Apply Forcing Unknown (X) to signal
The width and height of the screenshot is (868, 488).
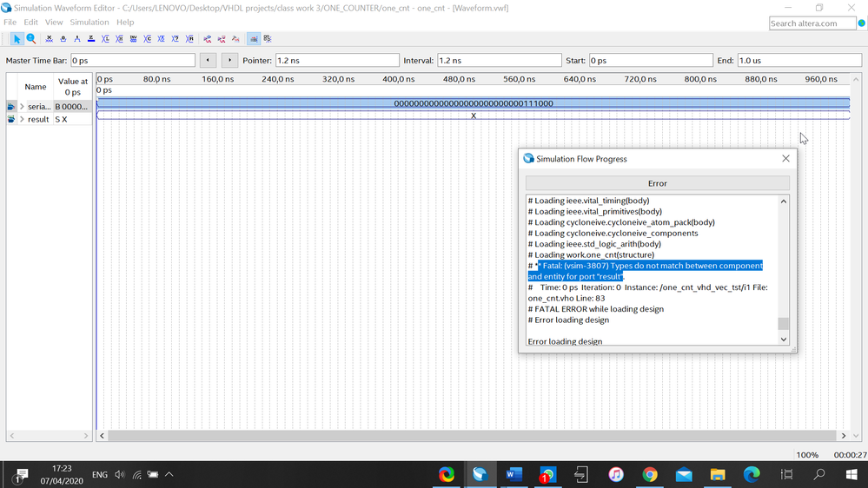click(x=49, y=39)
